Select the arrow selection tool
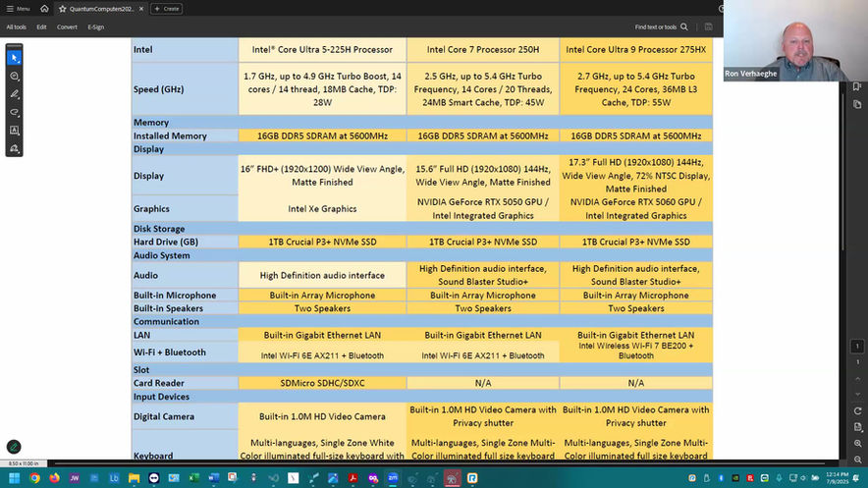The image size is (868, 488). point(15,58)
